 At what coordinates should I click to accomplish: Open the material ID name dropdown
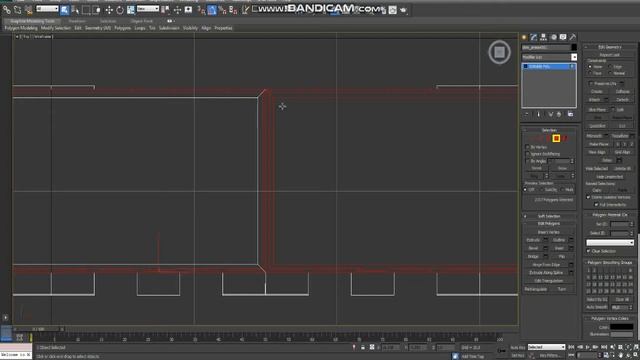pyautogui.click(x=610, y=242)
